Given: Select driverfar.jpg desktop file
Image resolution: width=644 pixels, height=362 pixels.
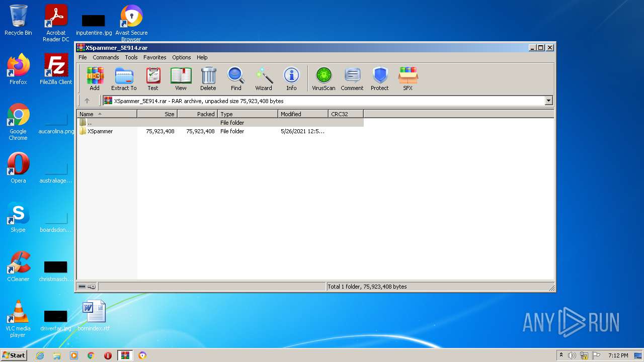Looking at the screenshot, I should click(56, 320).
